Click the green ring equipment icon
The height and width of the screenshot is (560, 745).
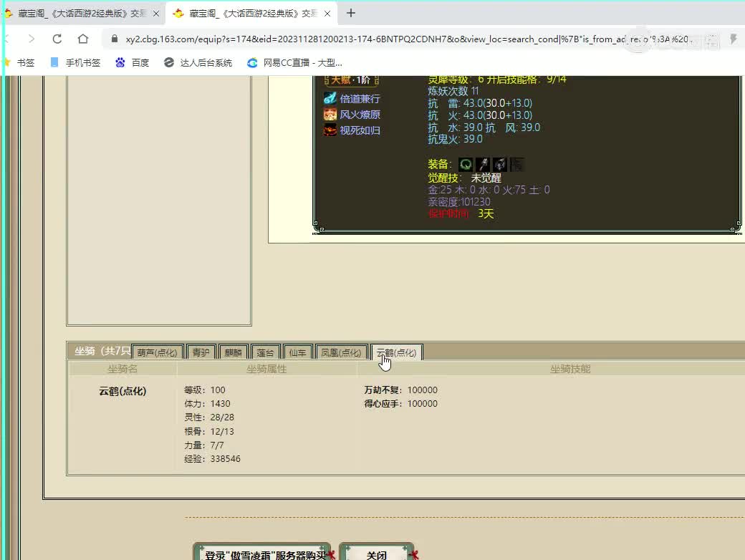tap(466, 164)
